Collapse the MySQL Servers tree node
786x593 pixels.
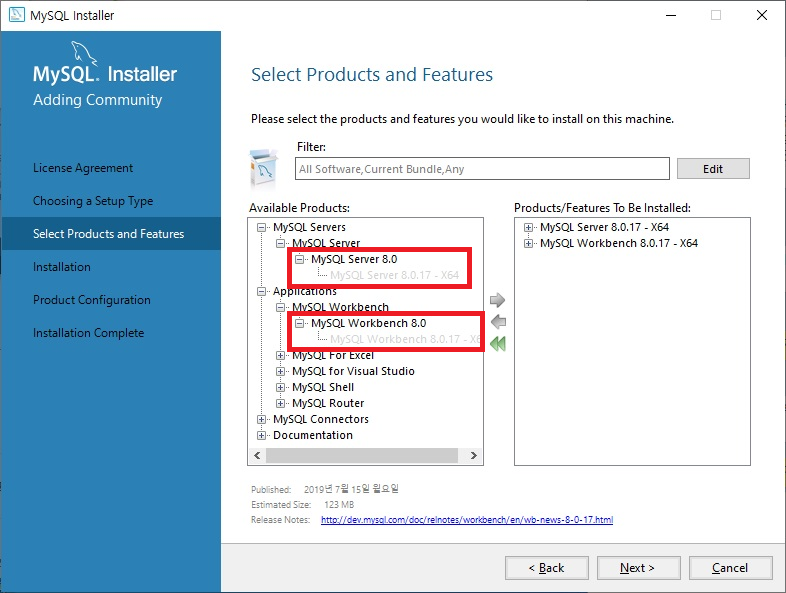click(x=261, y=227)
